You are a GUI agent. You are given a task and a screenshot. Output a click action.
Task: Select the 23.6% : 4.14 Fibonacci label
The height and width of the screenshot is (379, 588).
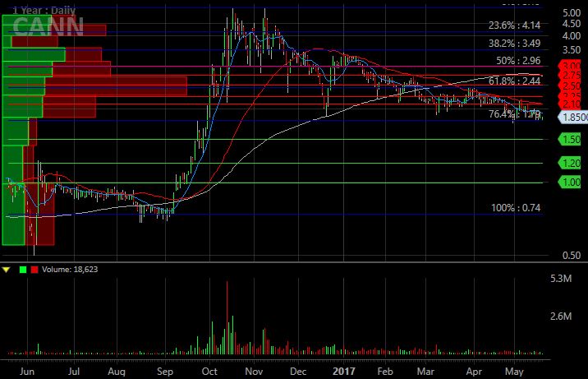pyautogui.click(x=514, y=25)
